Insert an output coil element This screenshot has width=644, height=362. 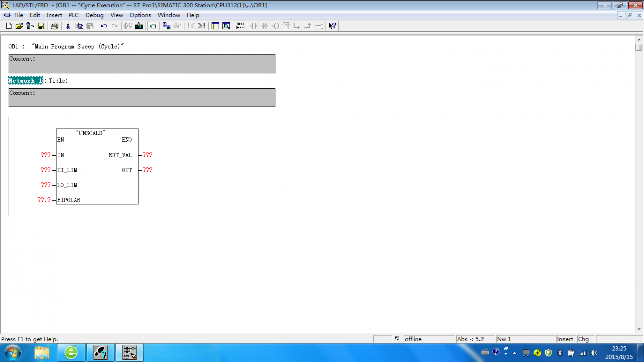[x=275, y=26]
